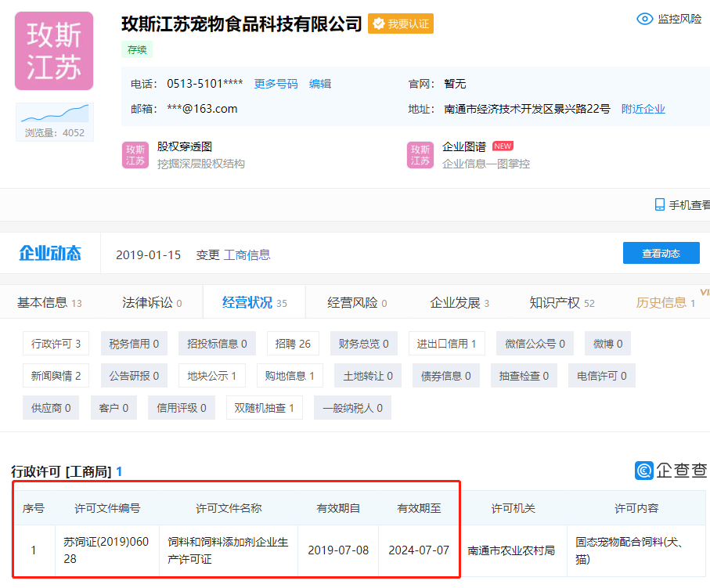Click the 南通市农业农村局 cell

coord(511,550)
